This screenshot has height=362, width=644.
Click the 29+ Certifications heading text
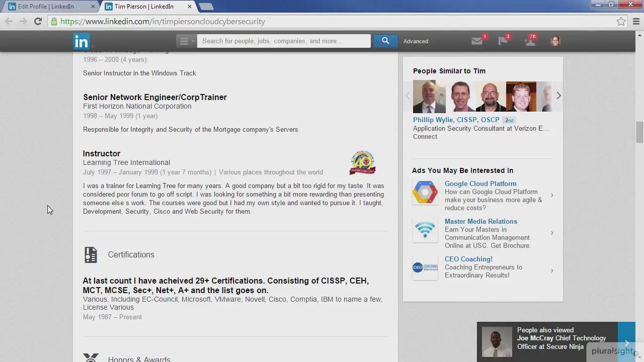coord(226,286)
